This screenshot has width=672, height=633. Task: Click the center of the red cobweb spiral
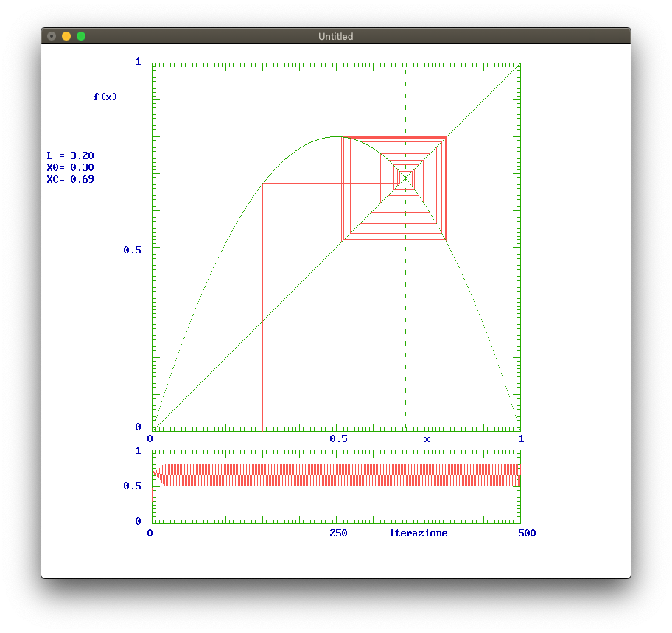click(x=405, y=178)
